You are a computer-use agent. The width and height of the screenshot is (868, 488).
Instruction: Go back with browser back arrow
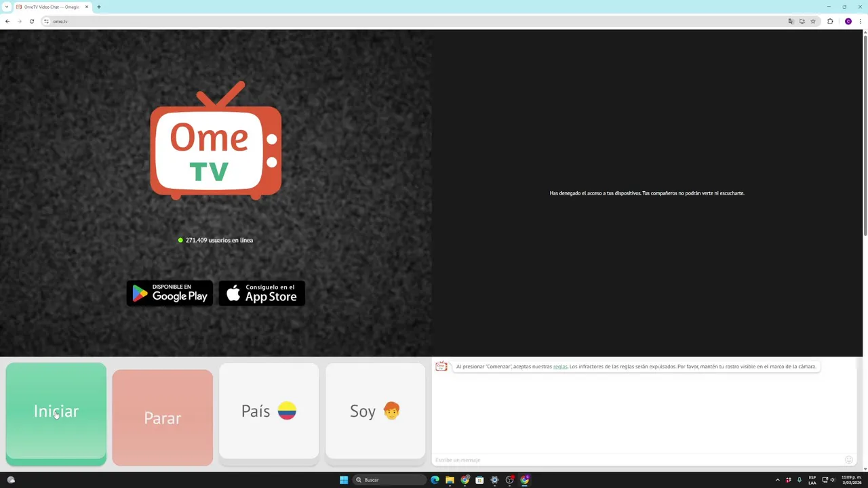point(7,21)
